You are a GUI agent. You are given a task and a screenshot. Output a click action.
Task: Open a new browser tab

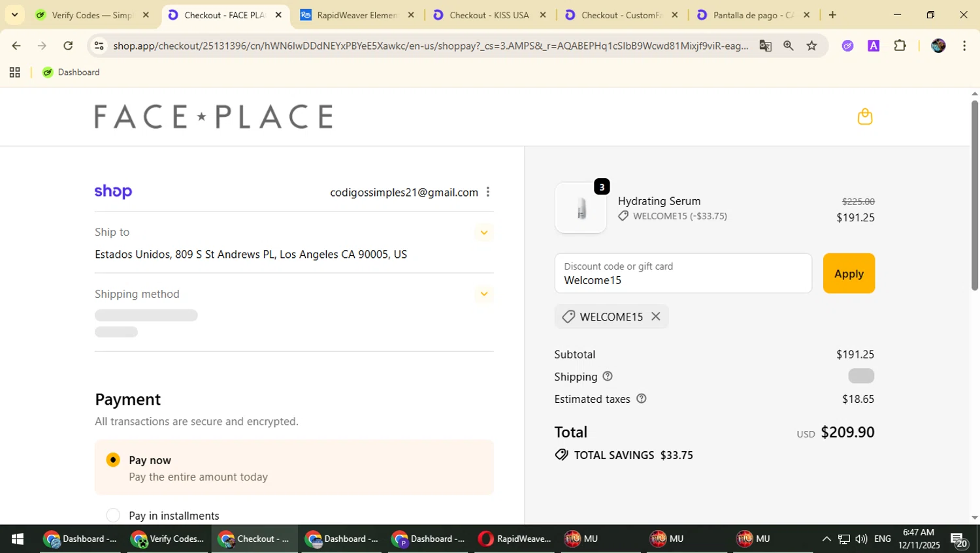tap(832, 14)
